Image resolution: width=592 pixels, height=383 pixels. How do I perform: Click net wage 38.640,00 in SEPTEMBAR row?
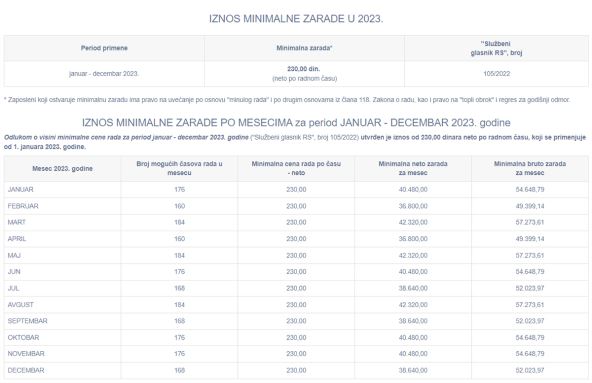(413, 321)
